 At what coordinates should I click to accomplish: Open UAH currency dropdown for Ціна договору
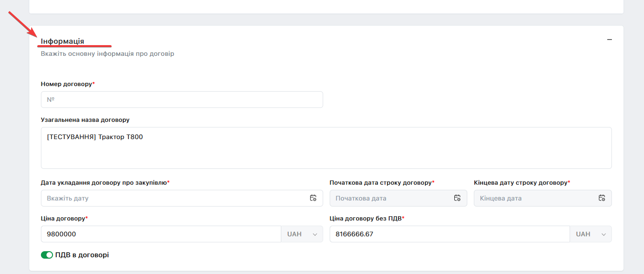[302, 234]
